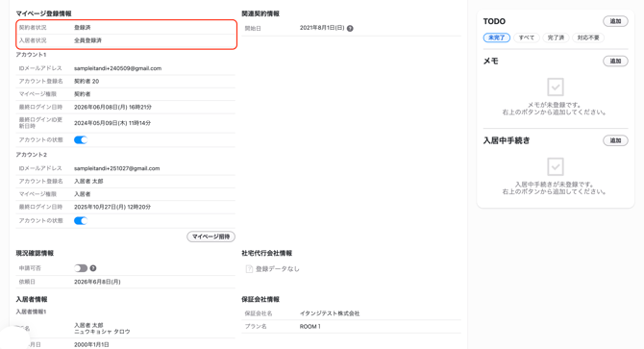The height and width of the screenshot is (349, 644).
Task: Select the 対応不要 TODO filter tab
Action: (588, 37)
